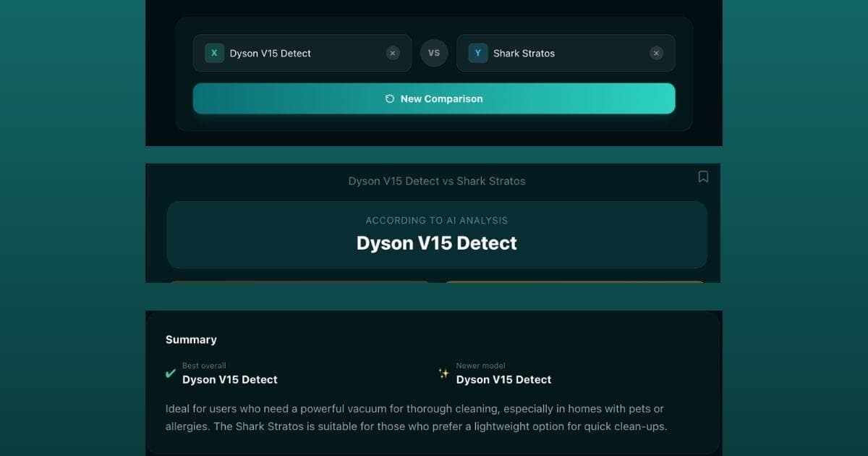Click the summary paragraph starting 'Ideal for users'
868x456 pixels.
pos(416,418)
